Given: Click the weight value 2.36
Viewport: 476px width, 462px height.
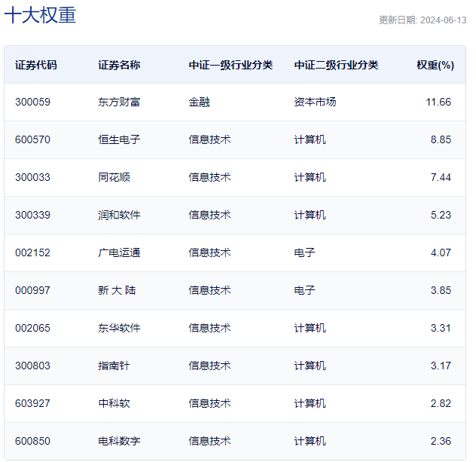Looking at the screenshot, I should pyautogui.click(x=441, y=441).
